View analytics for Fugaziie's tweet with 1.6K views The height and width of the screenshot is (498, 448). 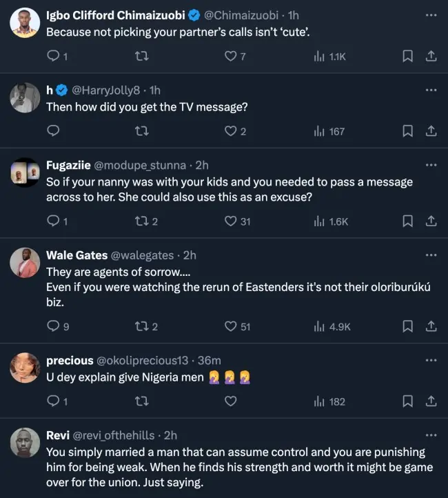[331, 221]
